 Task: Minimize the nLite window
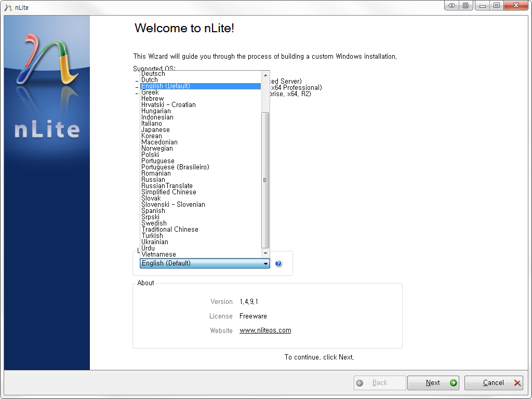point(483,5)
